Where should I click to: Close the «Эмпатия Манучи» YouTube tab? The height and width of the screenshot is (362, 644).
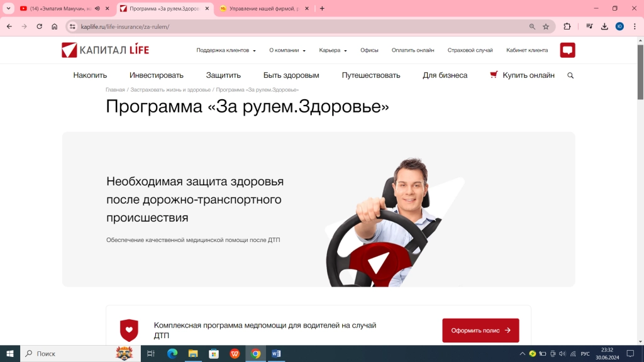(x=107, y=8)
